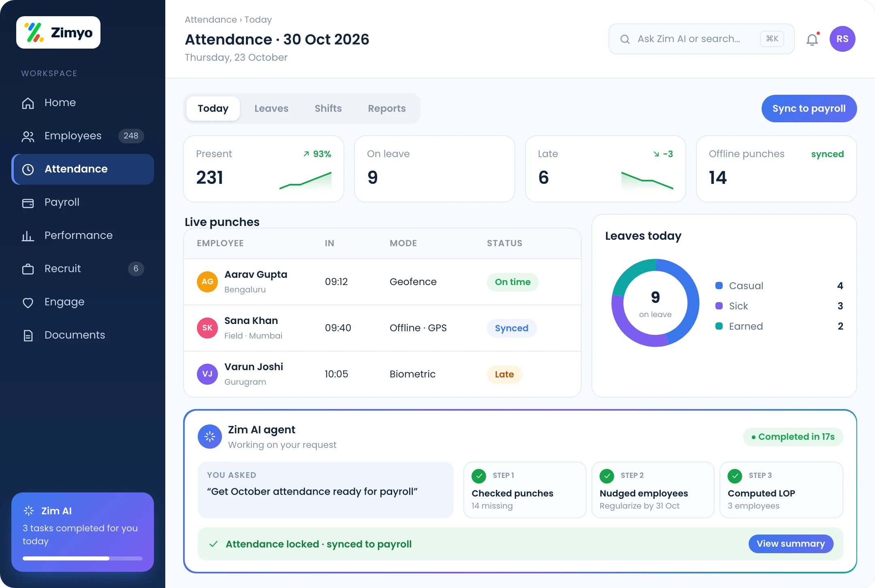Switch to the Leaves tab
This screenshot has width=875, height=588.
click(271, 109)
